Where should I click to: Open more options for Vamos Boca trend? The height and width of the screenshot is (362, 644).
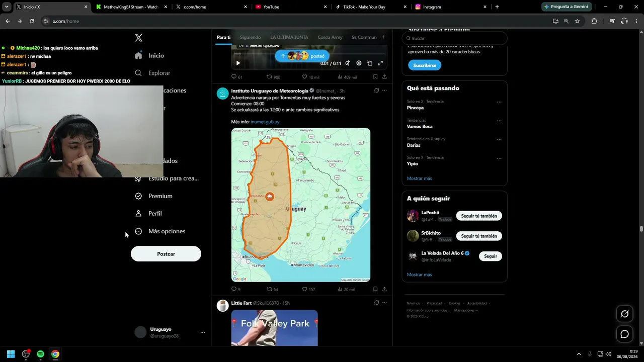click(x=499, y=121)
